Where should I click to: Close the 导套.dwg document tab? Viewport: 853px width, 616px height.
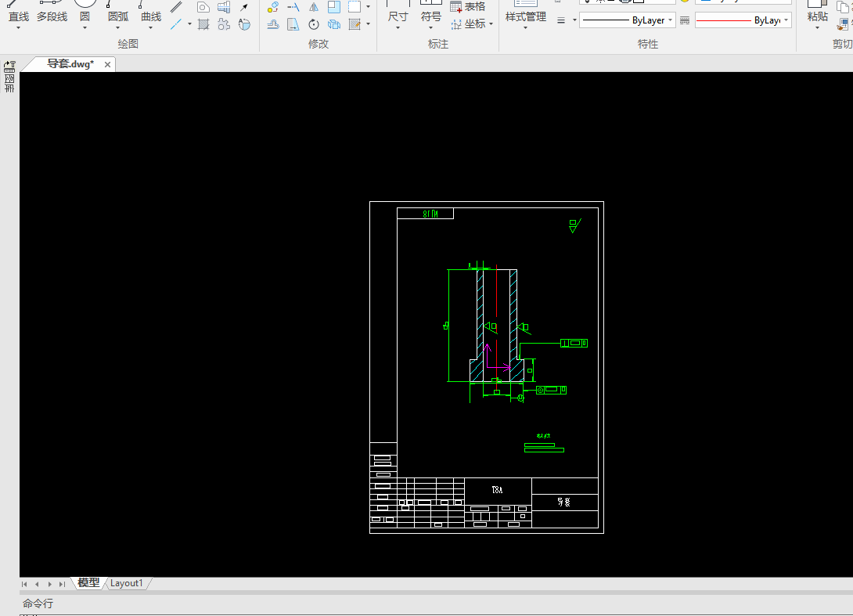tap(106, 64)
